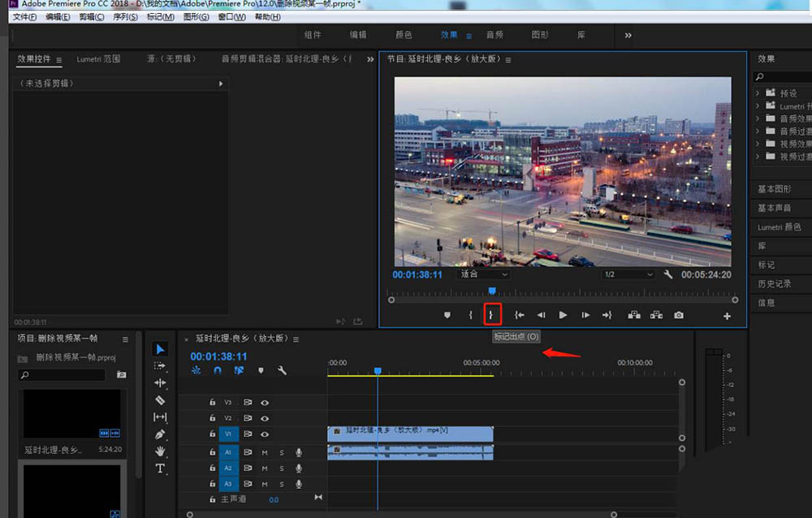Click the Mark In point button

[470, 315]
